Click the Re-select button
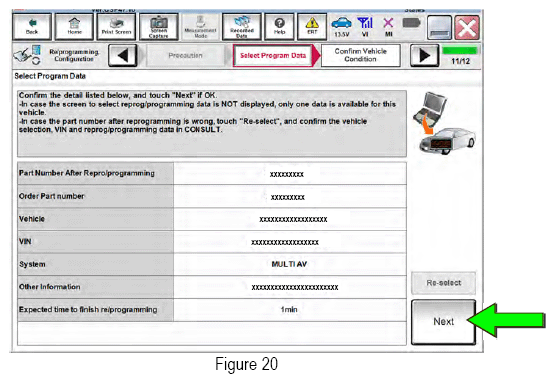The width and height of the screenshot is (555, 383). [444, 283]
